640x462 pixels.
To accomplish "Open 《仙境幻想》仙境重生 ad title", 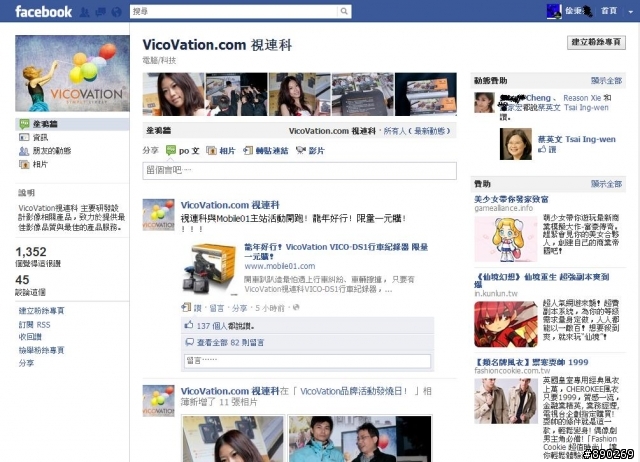I will [542, 281].
